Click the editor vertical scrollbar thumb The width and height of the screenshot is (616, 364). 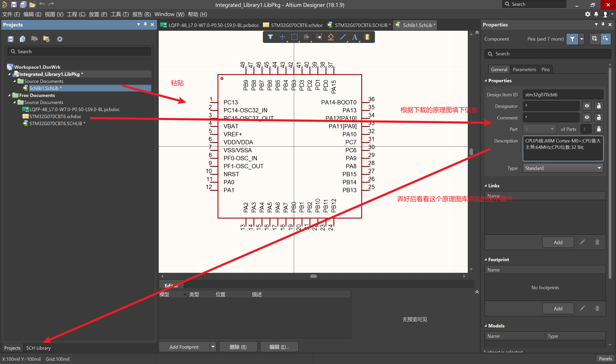pyautogui.click(x=471, y=152)
